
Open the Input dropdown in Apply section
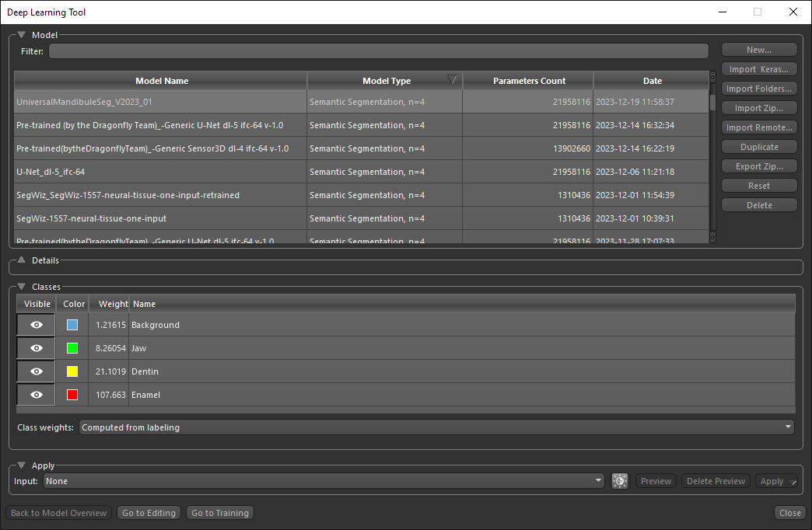(324, 481)
